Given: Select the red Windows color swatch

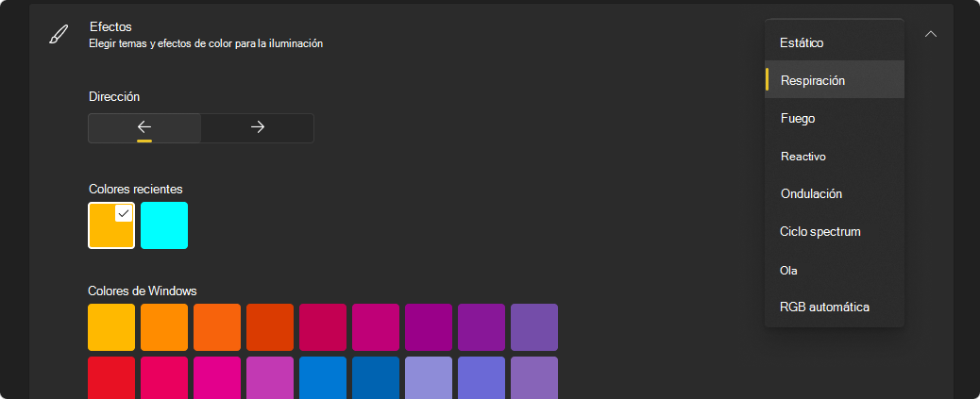Looking at the screenshot, I should tap(111, 377).
